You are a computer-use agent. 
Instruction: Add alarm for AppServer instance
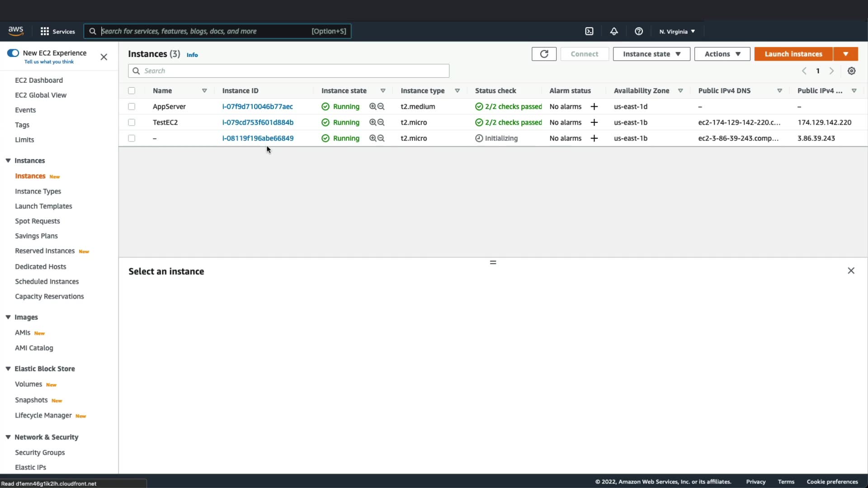594,107
